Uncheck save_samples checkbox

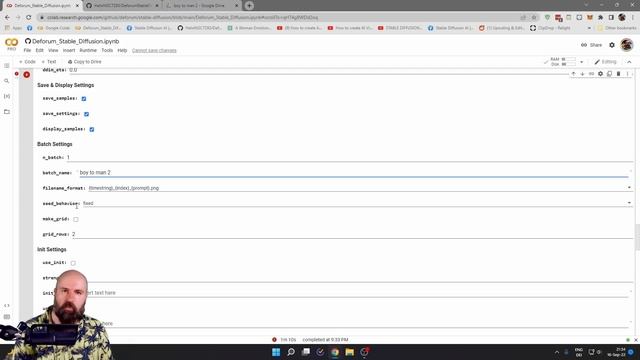click(84, 99)
